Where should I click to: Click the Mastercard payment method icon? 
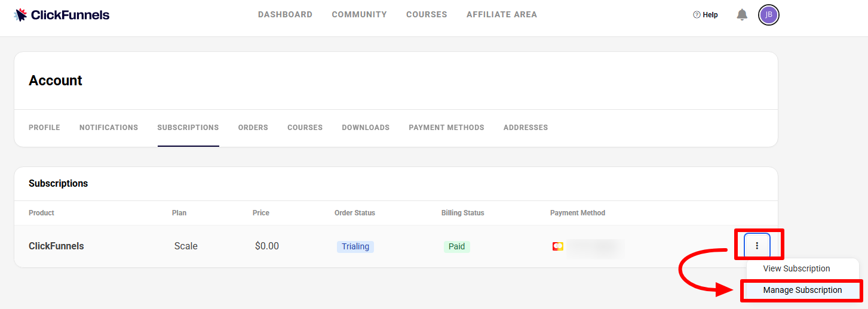pyautogui.click(x=558, y=246)
